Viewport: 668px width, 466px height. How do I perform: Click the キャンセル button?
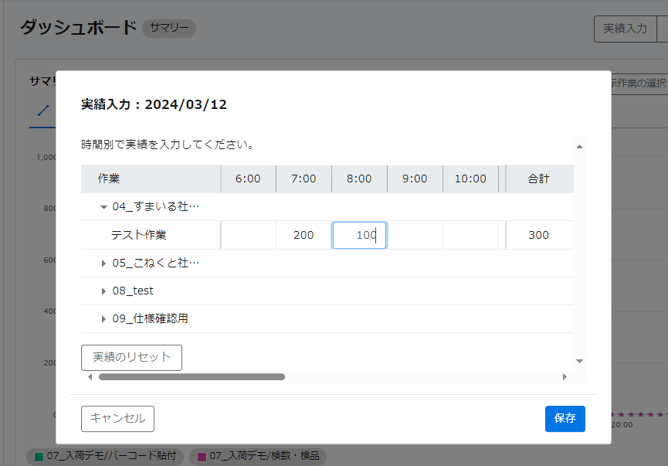point(117,418)
